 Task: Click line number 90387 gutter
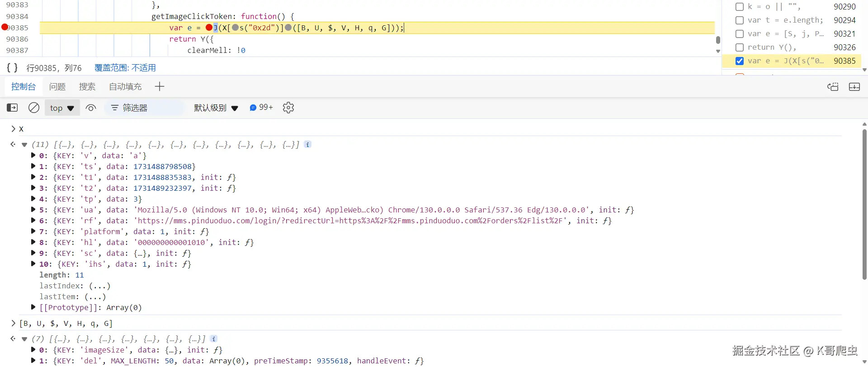(x=17, y=50)
